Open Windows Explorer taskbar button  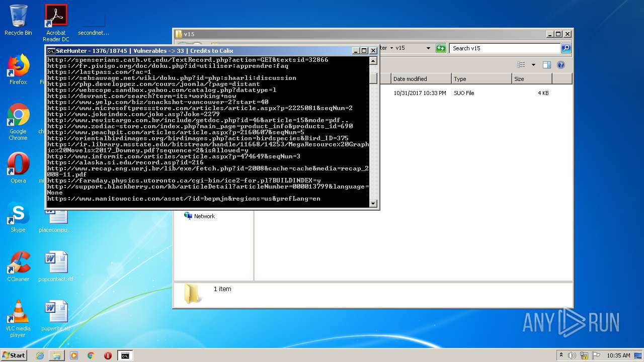pos(57,355)
